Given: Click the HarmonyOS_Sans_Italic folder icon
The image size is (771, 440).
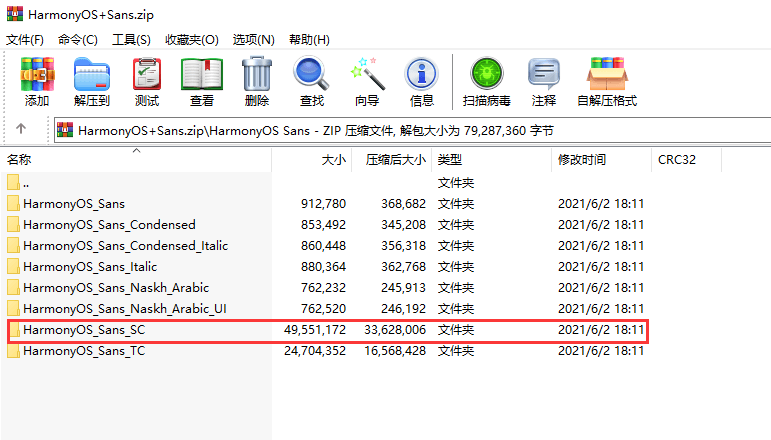Looking at the screenshot, I should click(x=13, y=266).
